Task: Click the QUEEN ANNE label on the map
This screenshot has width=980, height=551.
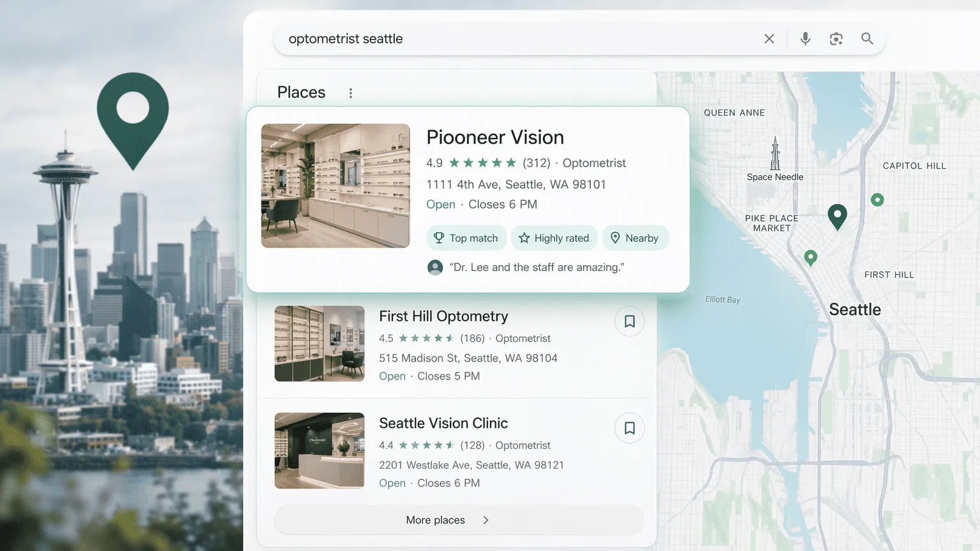Action: pos(734,113)
